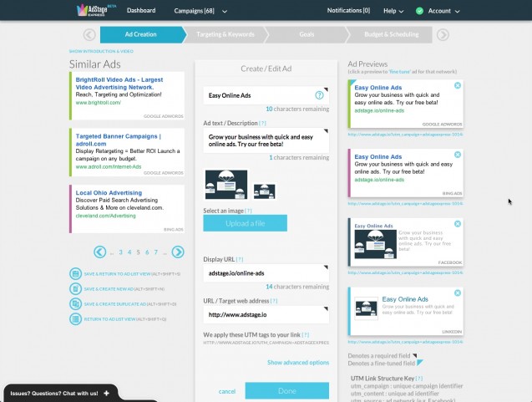This screenshot has height=402, width=532.
Task: Open similar ads page 6
Action: coord(147,252)
